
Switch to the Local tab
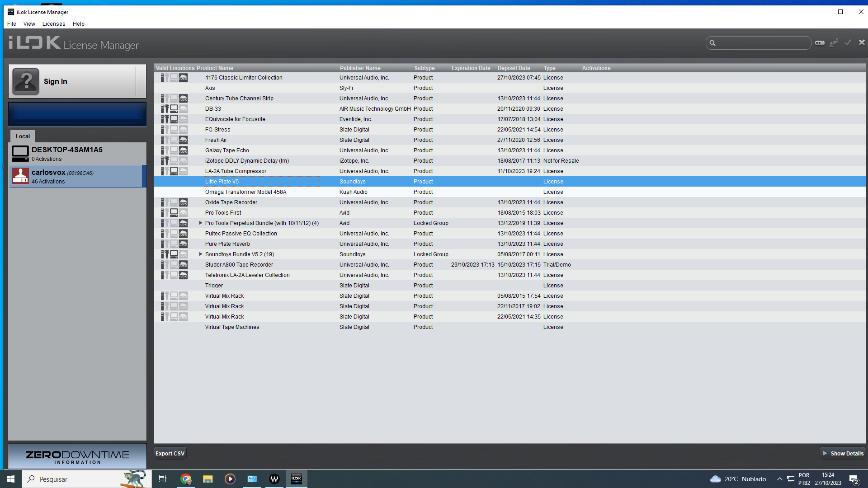coord(23,136)
